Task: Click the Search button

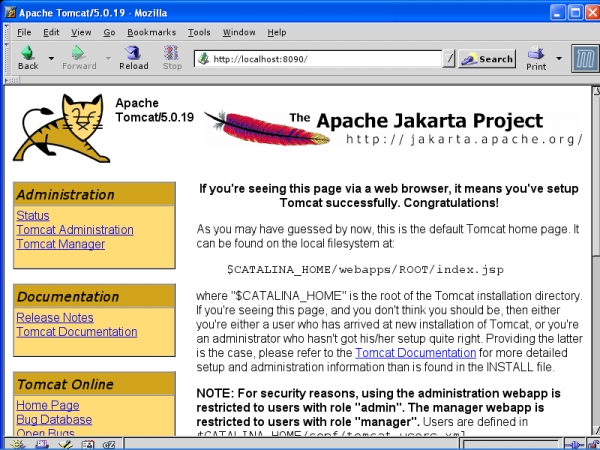Action: click(487, 59)
